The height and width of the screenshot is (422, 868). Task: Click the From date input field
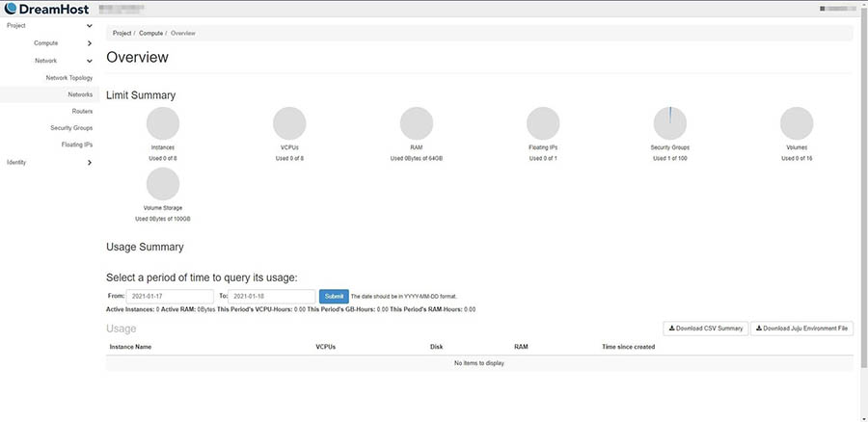[170, 296]
